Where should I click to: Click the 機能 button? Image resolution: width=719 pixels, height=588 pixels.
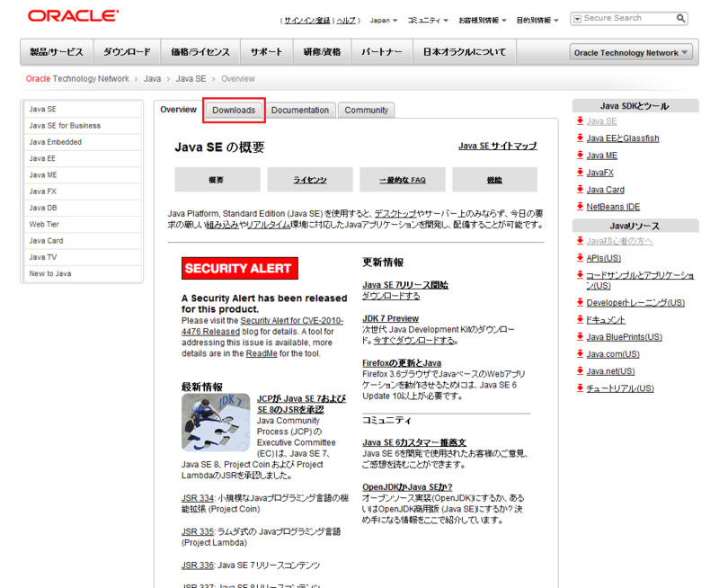pos(495,179)
